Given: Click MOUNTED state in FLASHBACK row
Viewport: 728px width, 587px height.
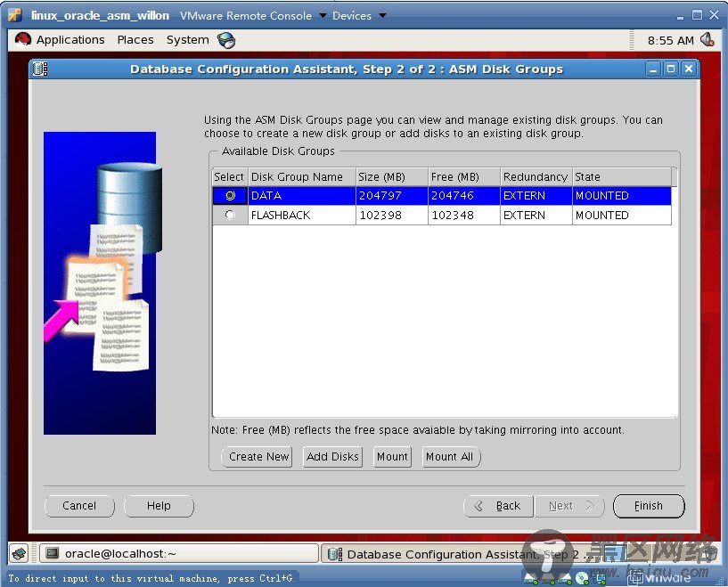Looking at the screenshot, I should pyautogui.click(x=622, y=216).
